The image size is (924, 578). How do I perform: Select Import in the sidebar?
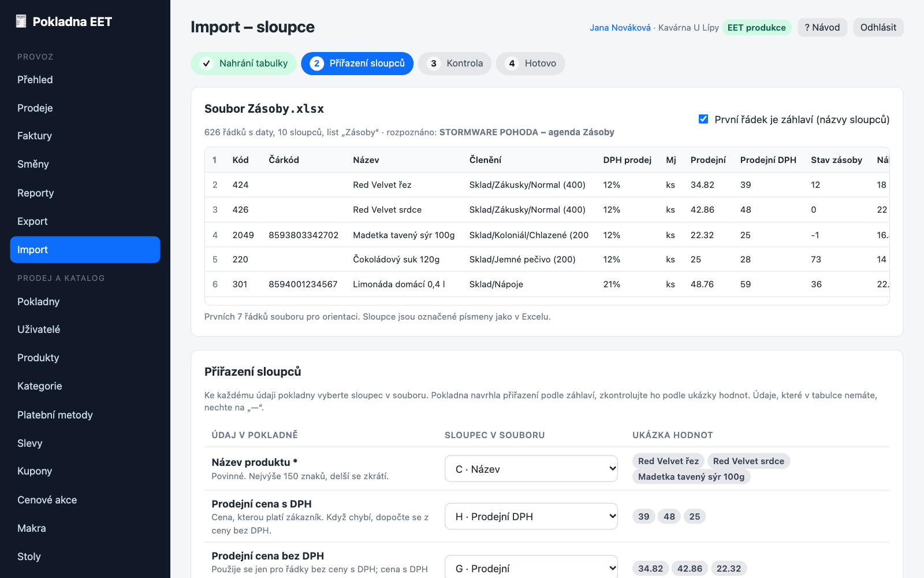pyautogui.click(x=85, y=250)
